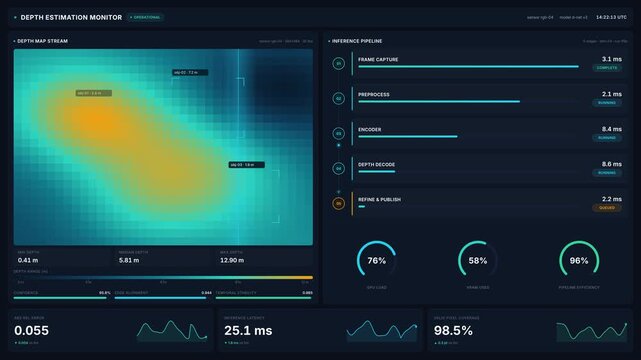Click stage 03 circle for Encoder
The width and height of the screenshot is (641, 360).
(x=338, y=134)
